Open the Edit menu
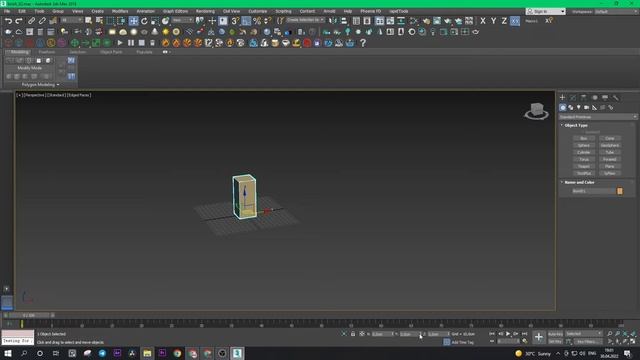This screenshot has width=640, height=360. coord(22,11)
